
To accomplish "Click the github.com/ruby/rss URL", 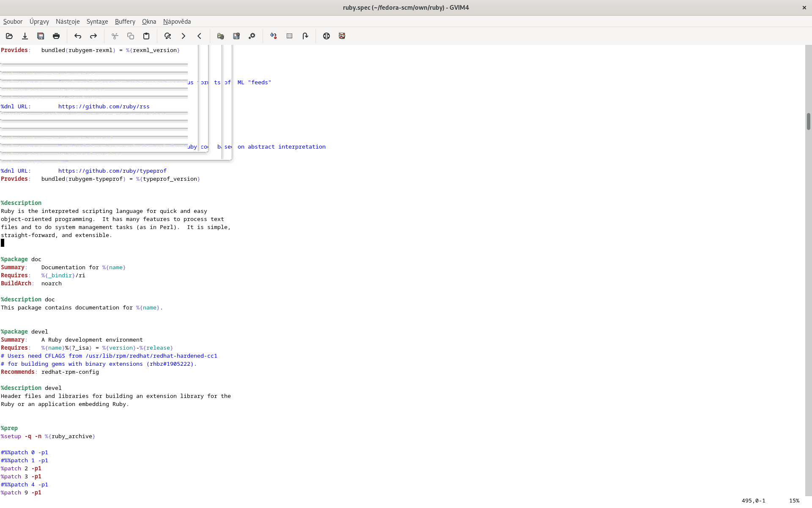I will pyautogui.click(x=104, y=107).
